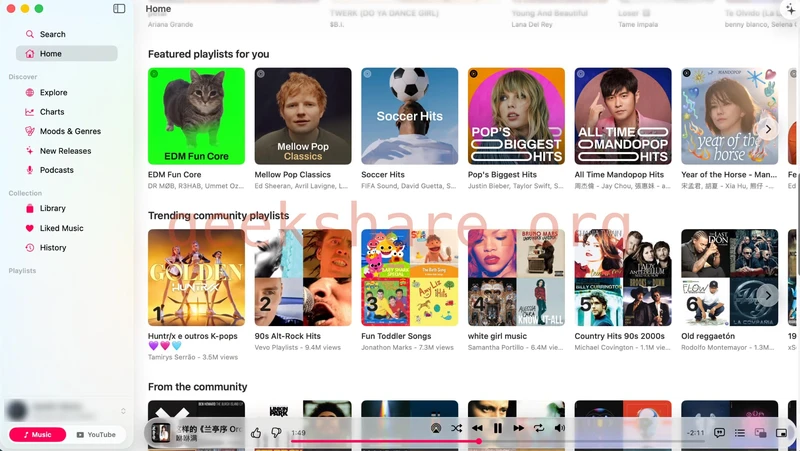Switch to the YouTube tab
Viewport: 800px width, 451px height.
click(x=96, y=435)
